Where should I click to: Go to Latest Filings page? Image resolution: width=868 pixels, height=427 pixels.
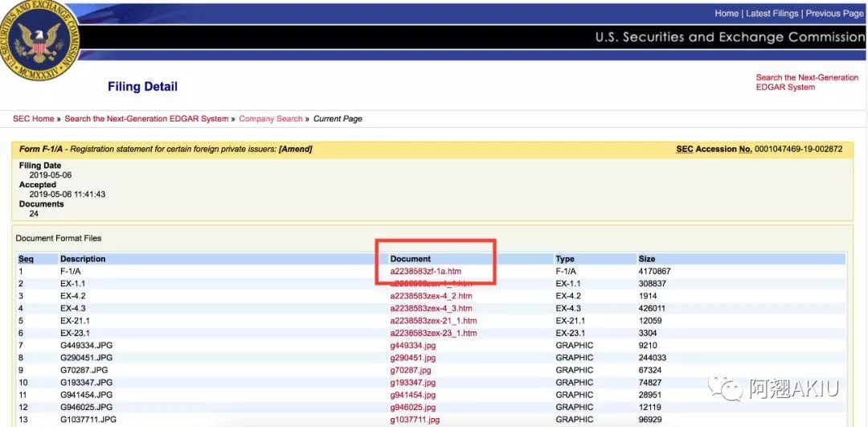[x=772, y=14]
